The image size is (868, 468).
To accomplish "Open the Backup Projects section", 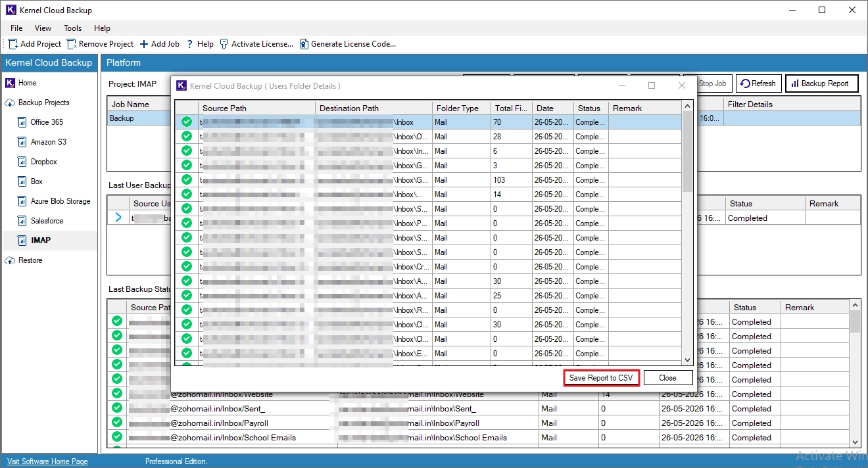I will 43,103.
